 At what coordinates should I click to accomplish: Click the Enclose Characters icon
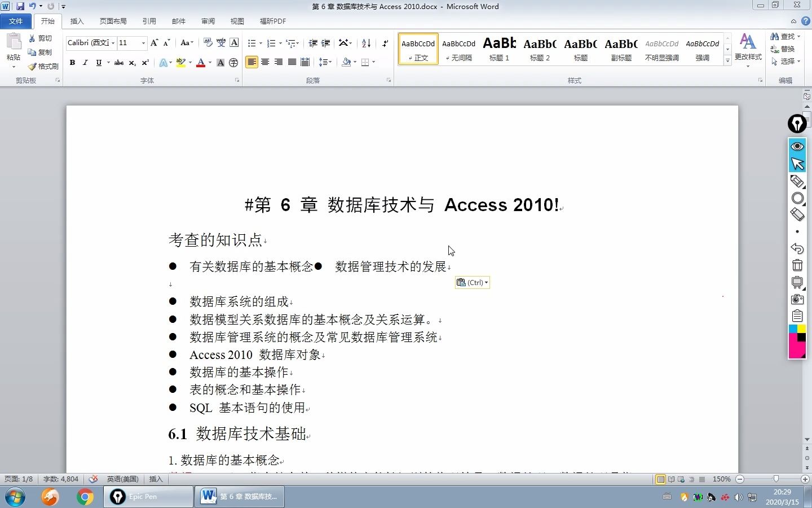(234, 63)
